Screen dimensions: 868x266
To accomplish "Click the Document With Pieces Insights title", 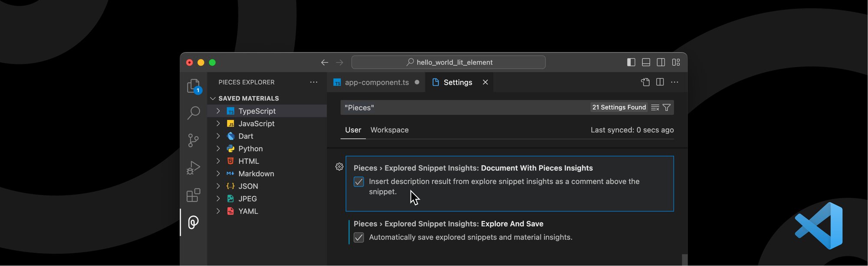I will 536,168.
